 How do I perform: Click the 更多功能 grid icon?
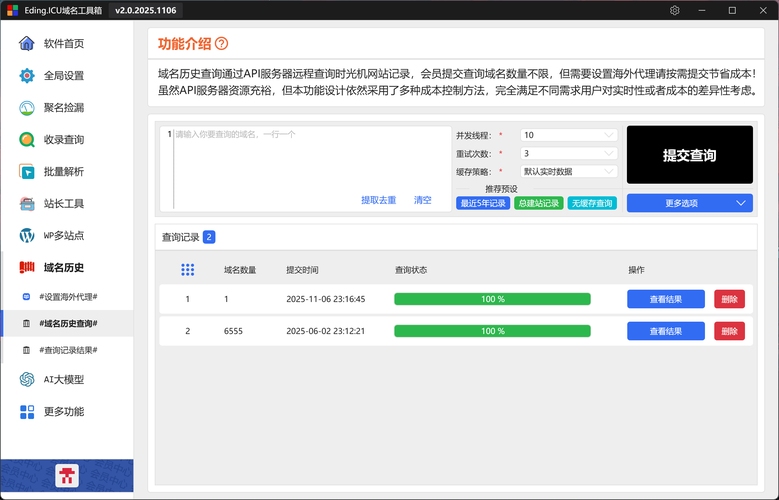point(27,412)
